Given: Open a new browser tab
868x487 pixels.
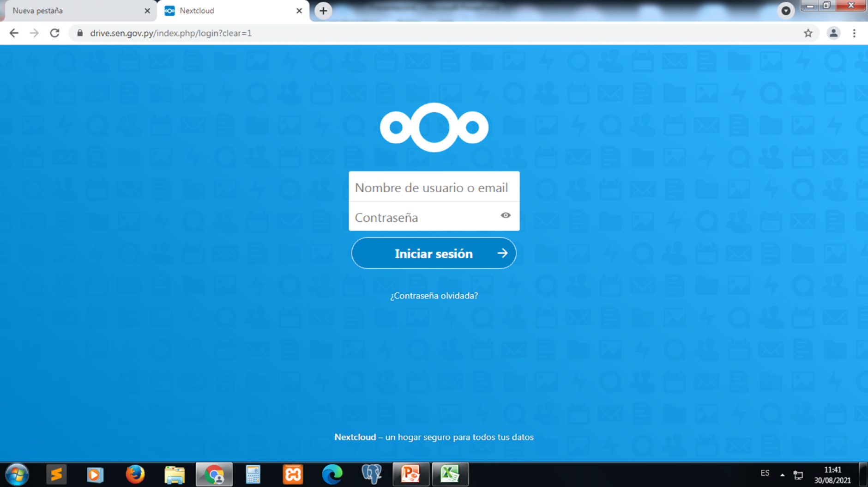Looking at the screenshot, I should click(323, 11).
